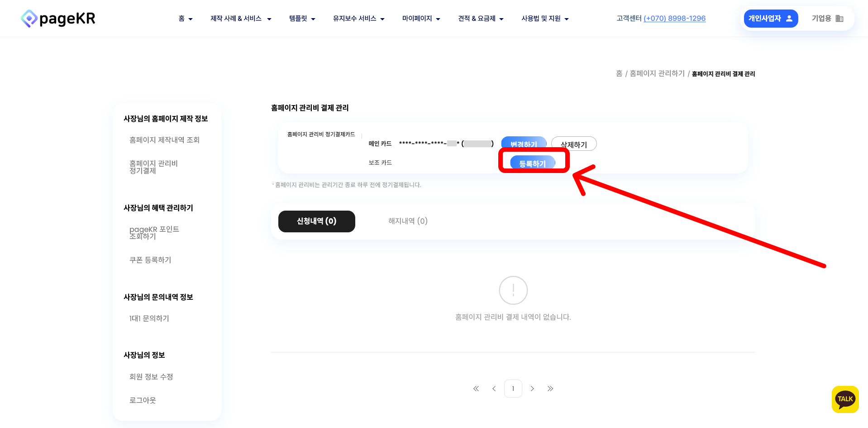Image resolution: width=868 pixels, height=428 pixels.
Task: Select page number 1
Action: coord(513,389)
